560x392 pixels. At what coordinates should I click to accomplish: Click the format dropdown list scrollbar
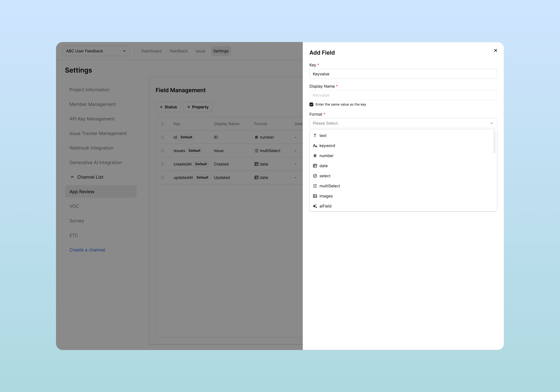[x=494, y=142]
